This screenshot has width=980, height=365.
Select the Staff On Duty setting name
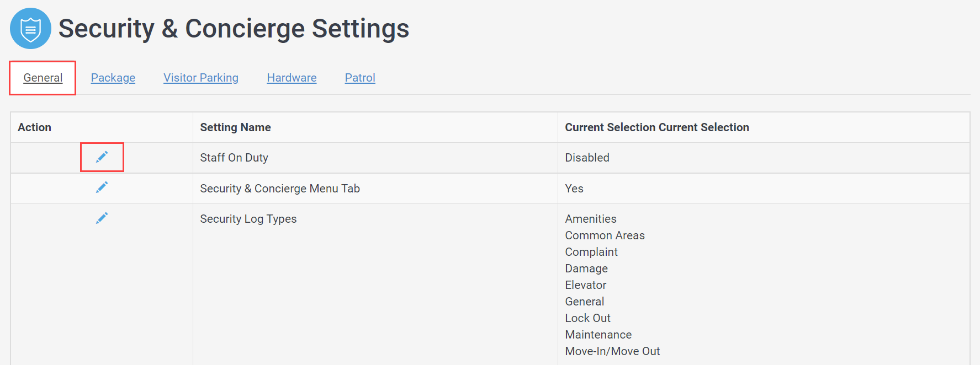(x=234, y=158)
